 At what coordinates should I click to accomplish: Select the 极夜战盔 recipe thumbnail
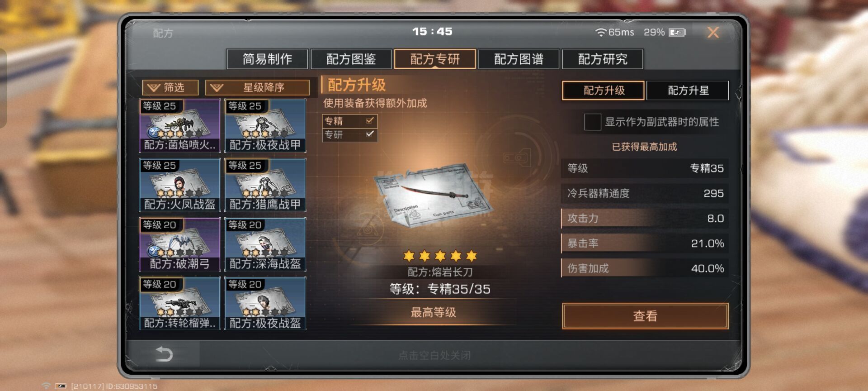[265, 303]
